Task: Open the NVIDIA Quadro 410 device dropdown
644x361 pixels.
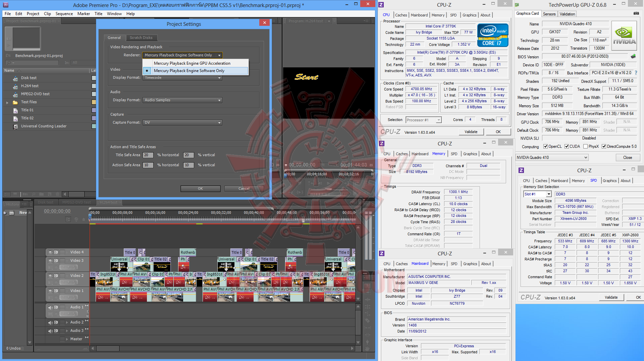Action: [x=552, y=158]
